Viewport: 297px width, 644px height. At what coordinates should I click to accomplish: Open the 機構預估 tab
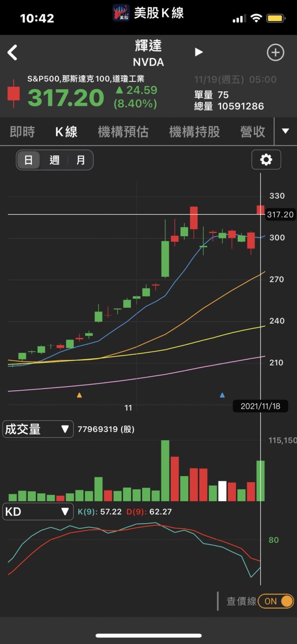[x=123, y=132]
